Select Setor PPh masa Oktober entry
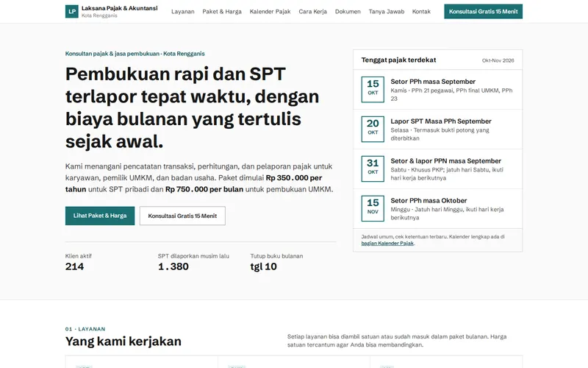The height and width of the screenshot is (368, 588). coord(437,209)
